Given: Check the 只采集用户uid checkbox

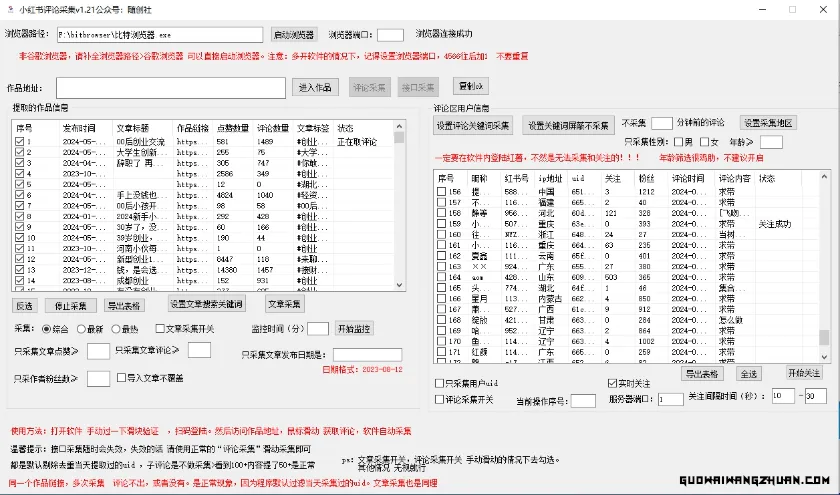Looking at the screenshot, I should pyautogui.click(x=439, y=384).
